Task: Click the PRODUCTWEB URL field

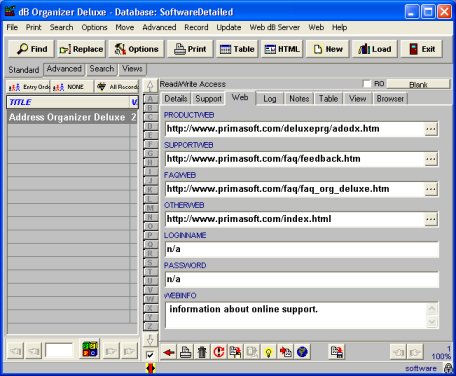Action: point(294,129)
